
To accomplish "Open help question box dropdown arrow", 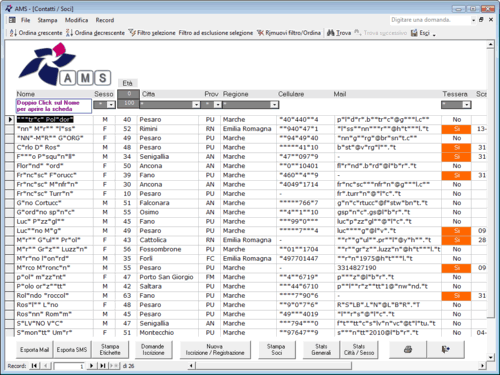I will point(473,20).
